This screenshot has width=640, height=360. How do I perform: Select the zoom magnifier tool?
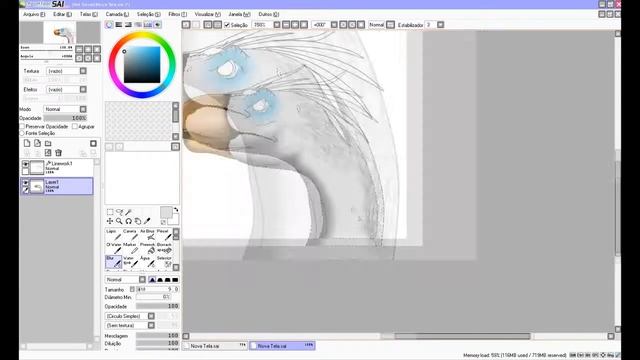tap(119, 221)
